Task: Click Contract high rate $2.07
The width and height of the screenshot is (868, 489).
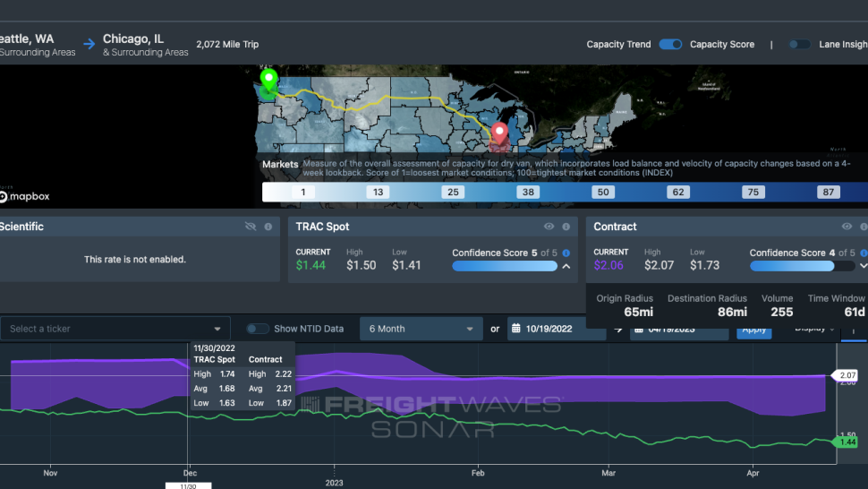Action: pyautogui.click(x=659, y=265)
